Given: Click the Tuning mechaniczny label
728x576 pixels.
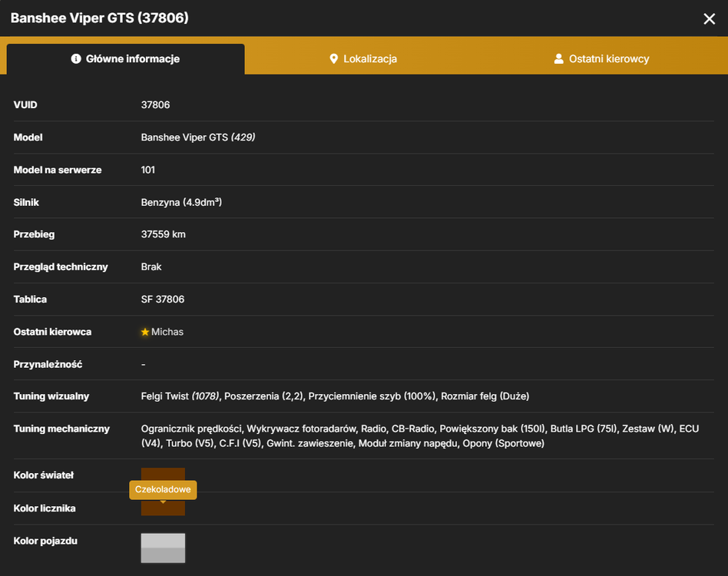Looking at the screenshot, I should point(61,429).
